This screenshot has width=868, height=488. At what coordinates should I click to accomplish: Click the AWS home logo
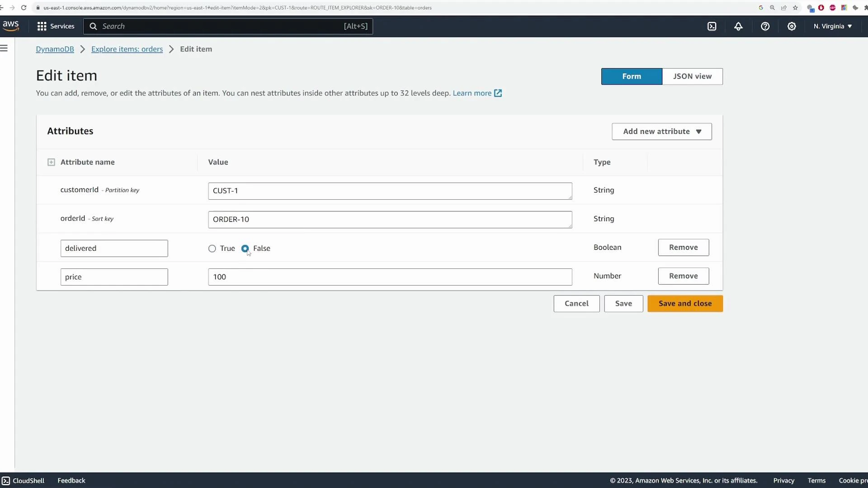11,25
